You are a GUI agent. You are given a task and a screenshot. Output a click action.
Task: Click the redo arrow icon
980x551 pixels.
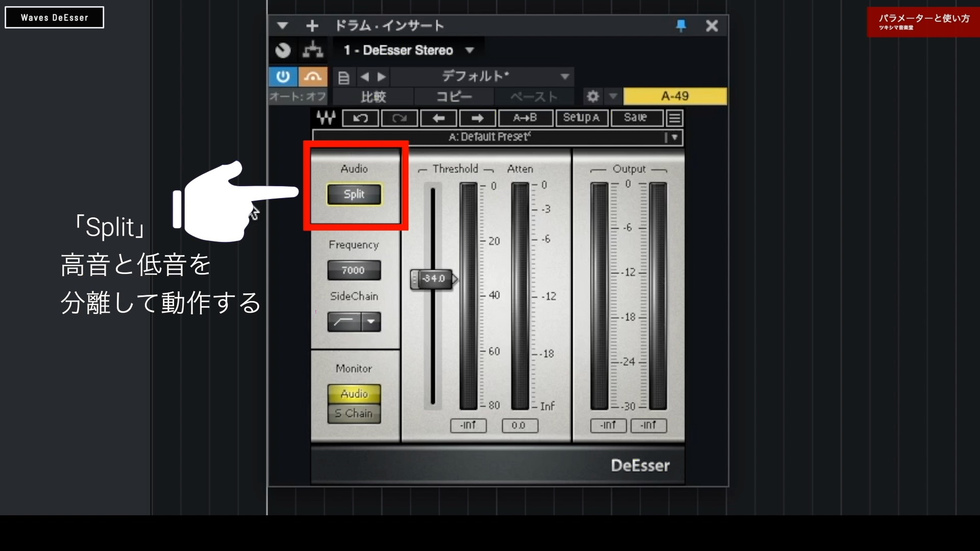399,118
